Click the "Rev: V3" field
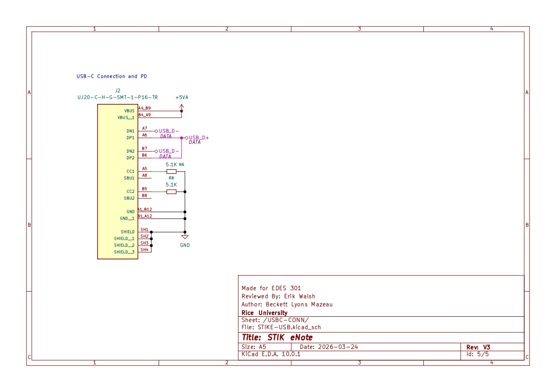This screenshot has height=392, width=556. [x=478, y=347]
